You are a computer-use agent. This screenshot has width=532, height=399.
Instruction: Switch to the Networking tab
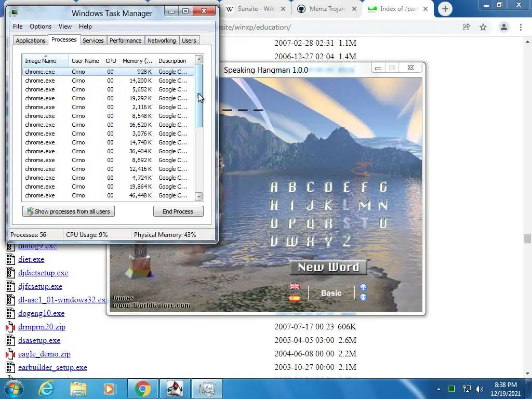pos(162,41)
